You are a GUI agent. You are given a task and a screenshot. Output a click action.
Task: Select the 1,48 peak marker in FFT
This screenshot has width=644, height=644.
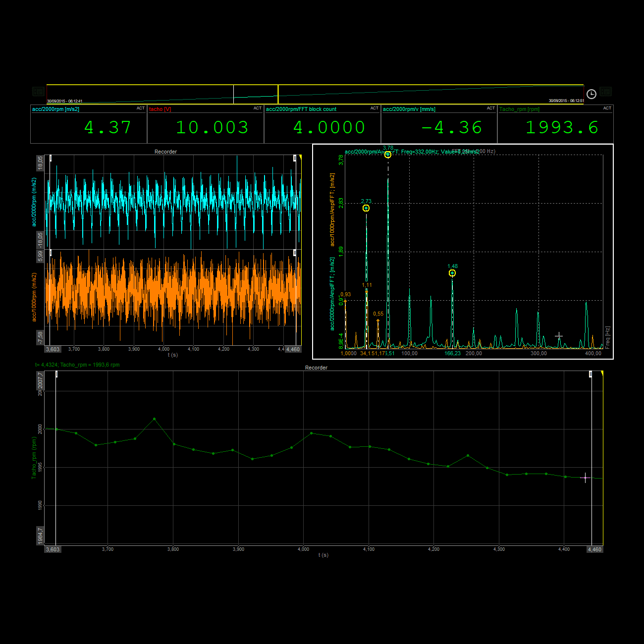click(x=452, y=273)
